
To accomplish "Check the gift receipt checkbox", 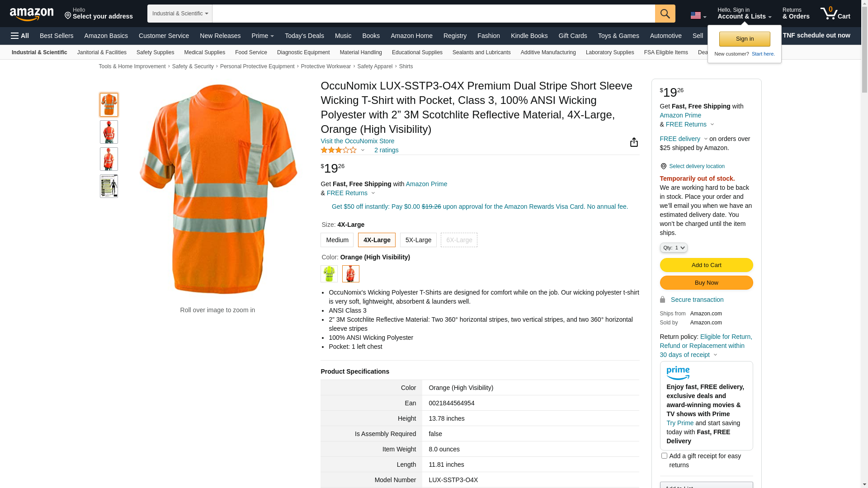I will (x=664, y=456).
